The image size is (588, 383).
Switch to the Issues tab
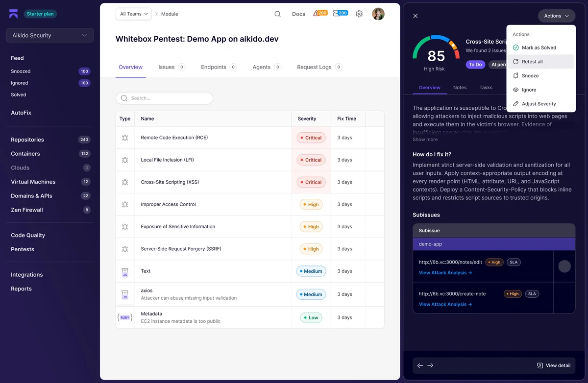167,67
